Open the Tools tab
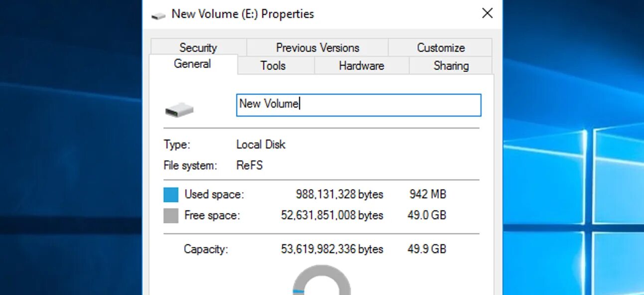Screen dimensions: 644x295 (273, 66)
